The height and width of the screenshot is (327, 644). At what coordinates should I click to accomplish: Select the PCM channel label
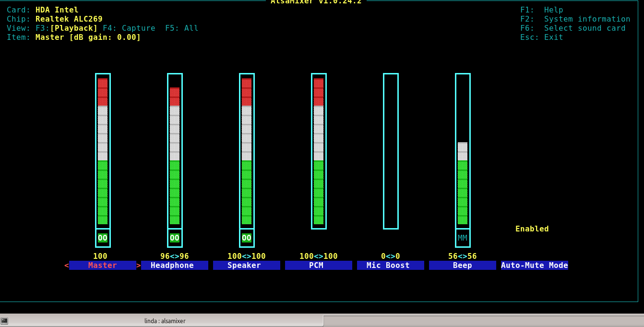coord(319,266)
